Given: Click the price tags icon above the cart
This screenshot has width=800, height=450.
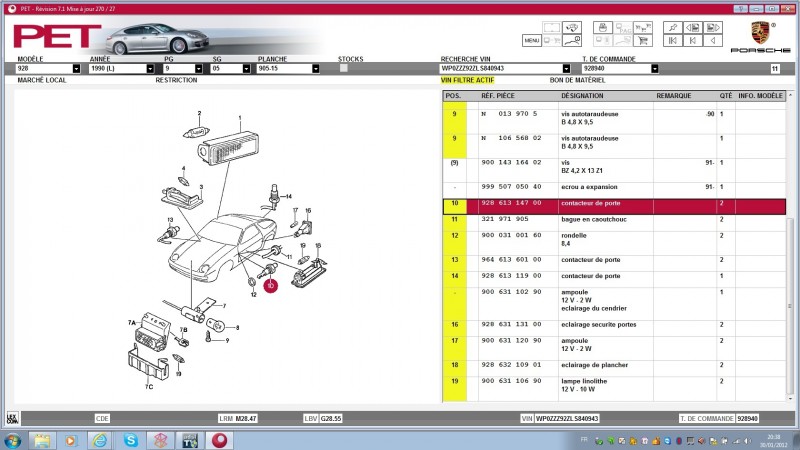Looking at the screenshot, I should tap(643, 28).
